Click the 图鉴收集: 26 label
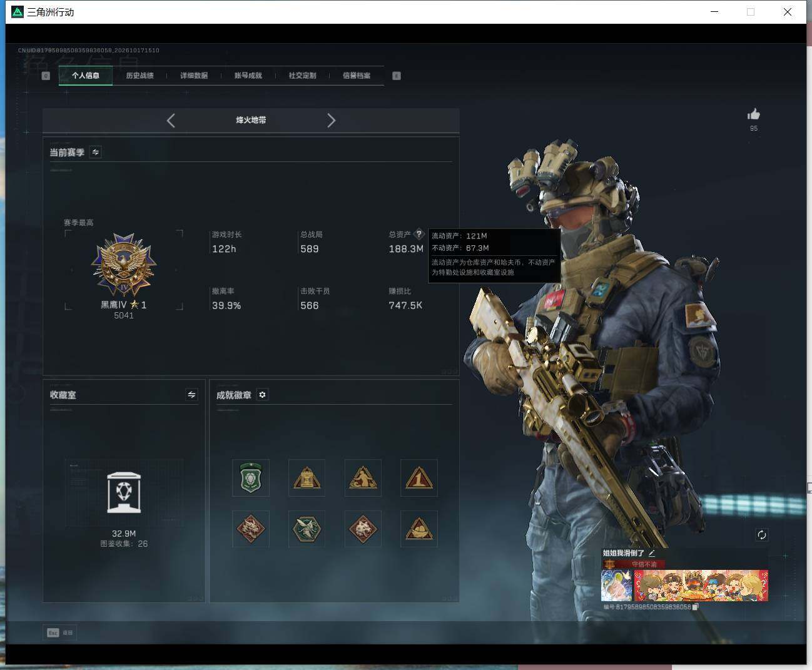This screenshot has width=812, height=670. coord(124,544)
